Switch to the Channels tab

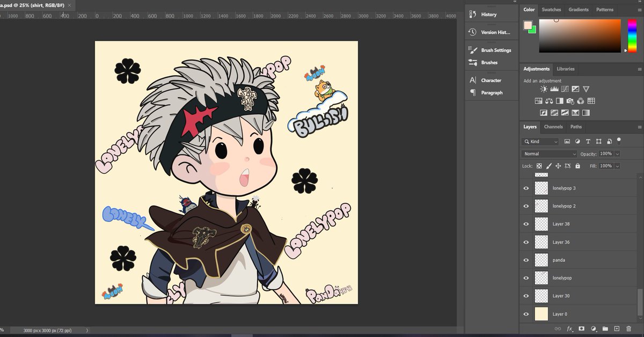[x=553, y=127]
